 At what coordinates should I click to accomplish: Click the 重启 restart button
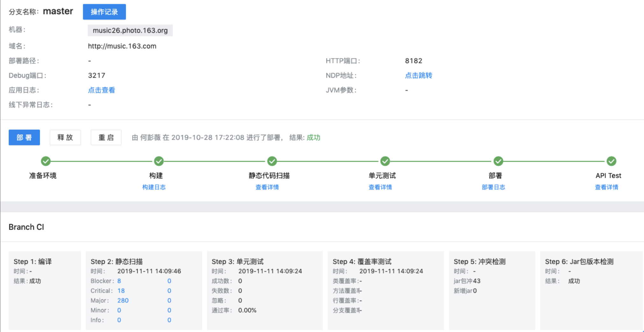(x=106, y=137)
